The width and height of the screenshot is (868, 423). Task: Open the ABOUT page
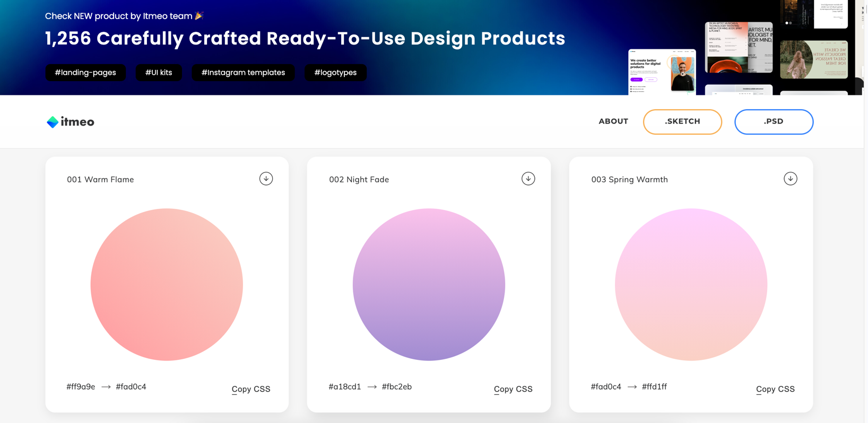point(613,121)
